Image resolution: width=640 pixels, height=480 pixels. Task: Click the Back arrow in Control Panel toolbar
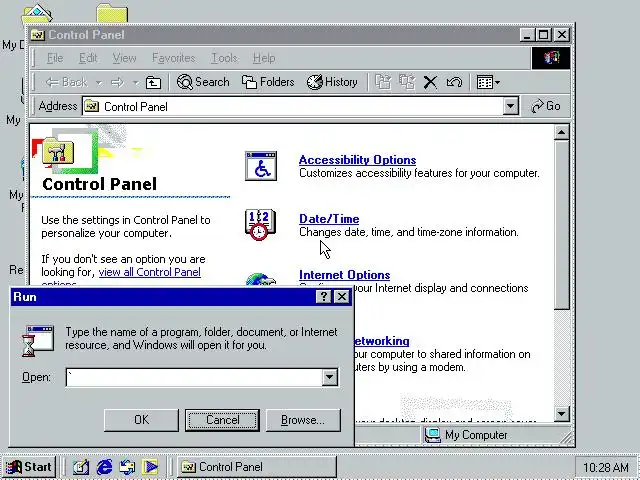66,82
